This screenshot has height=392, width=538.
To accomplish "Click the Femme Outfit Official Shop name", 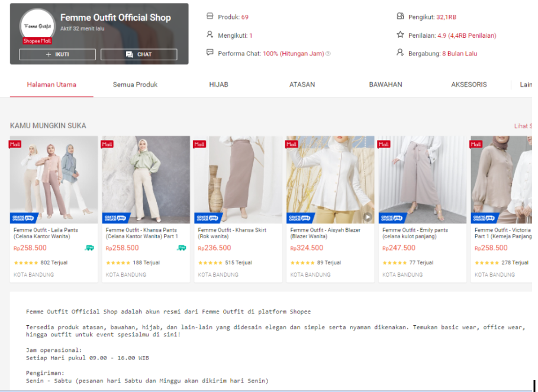I will 115,18.
